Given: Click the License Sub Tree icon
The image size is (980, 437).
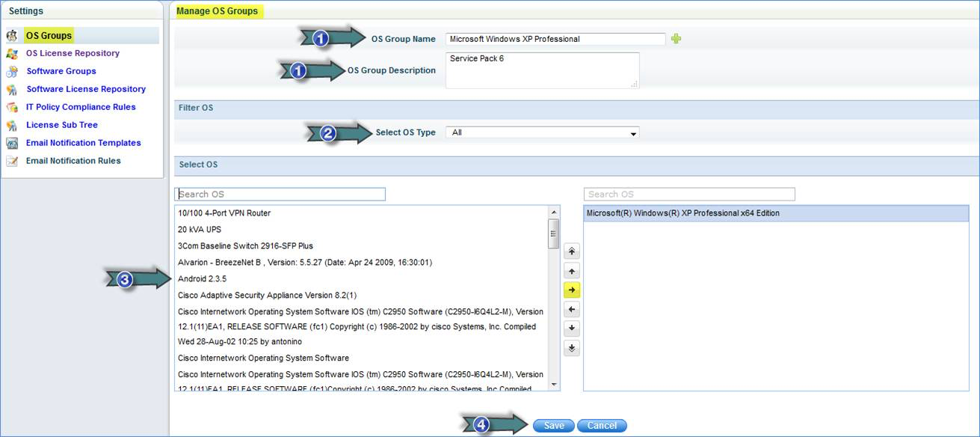Looking at the screenshot, I should [12, 125].
